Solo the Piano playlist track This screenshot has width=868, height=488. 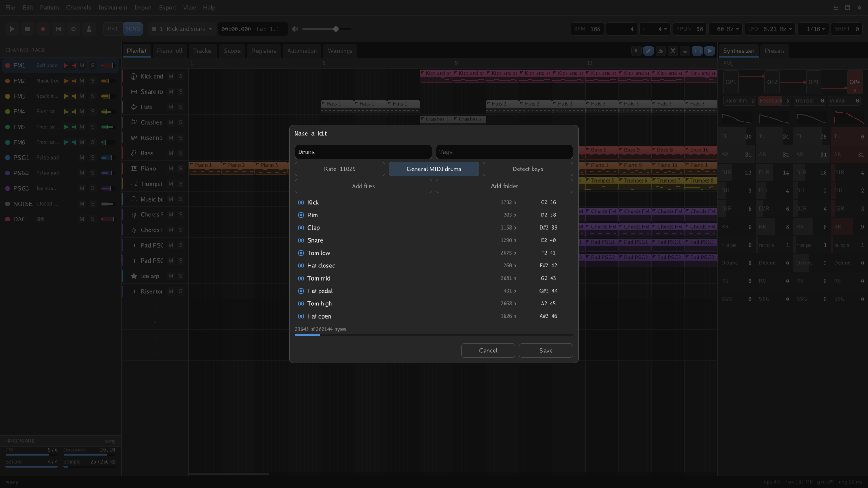coord(181,169)
